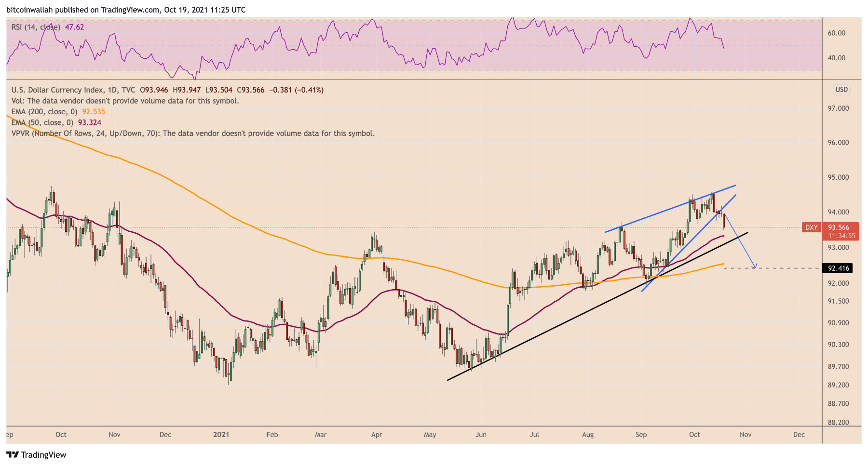This screenshot has width=868, height=466.
Task: Click the 95.000 price axis level
Action: [838, 177]
